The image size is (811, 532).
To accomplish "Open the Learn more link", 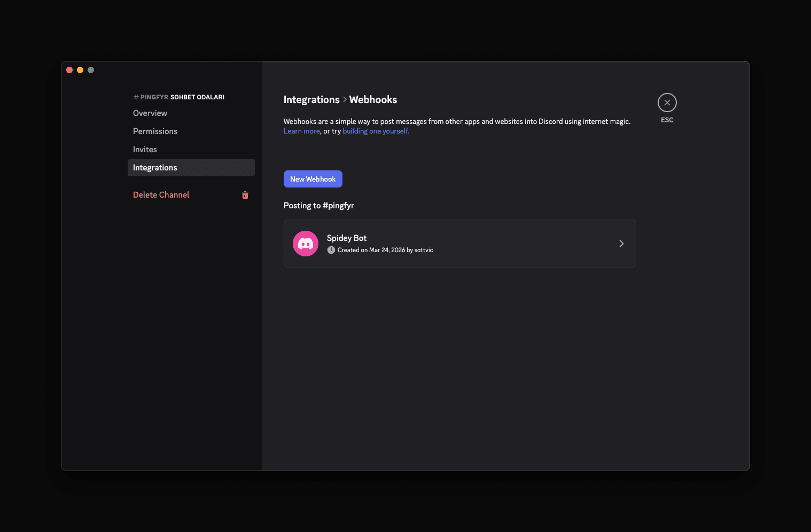I will (x=301, y=130).
